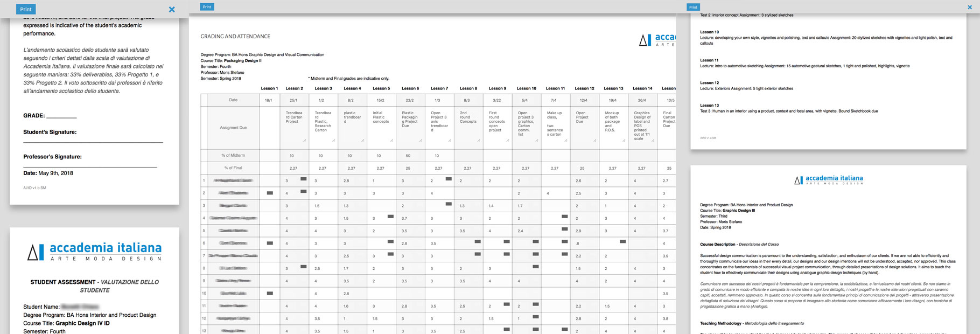The height and width of the screenshot is (334, 980).
Task: Click the Lesson 13 assignment 'Mockup of both package'
Action: pos(613,127)
